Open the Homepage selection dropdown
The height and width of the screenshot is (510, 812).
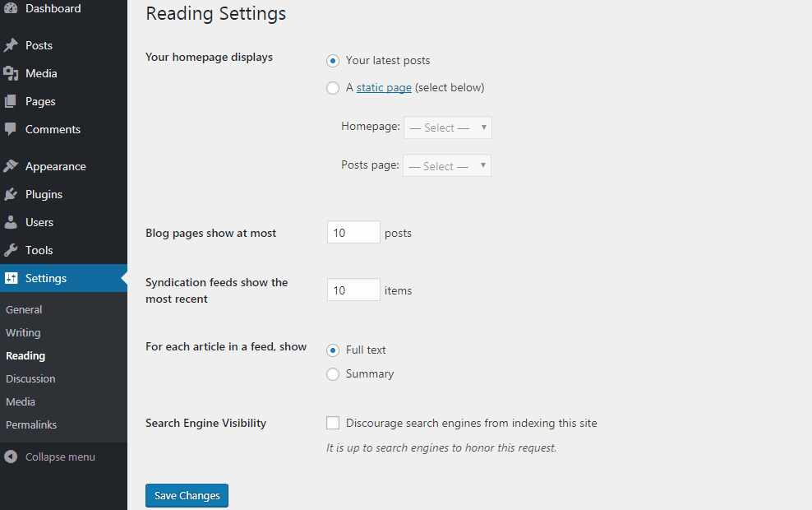(447, 128)
